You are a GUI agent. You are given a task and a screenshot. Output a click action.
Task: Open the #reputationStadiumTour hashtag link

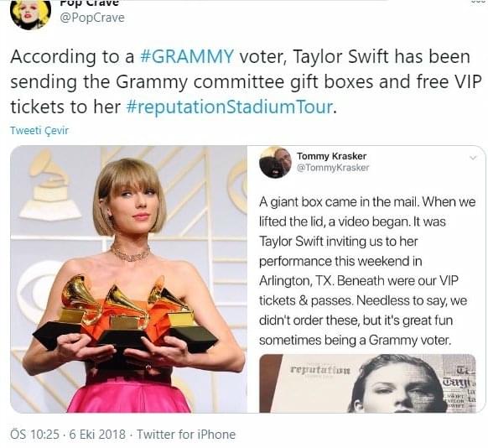point(230,107)
